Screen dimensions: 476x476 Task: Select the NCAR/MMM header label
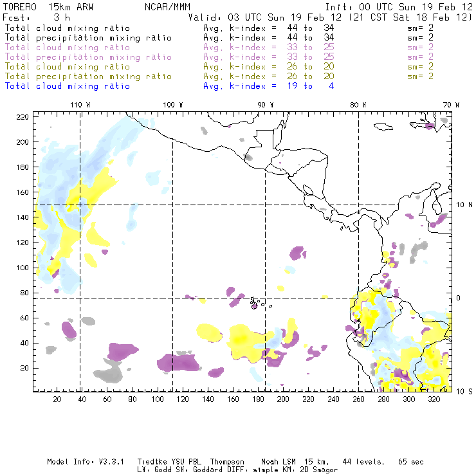(167, 7)
